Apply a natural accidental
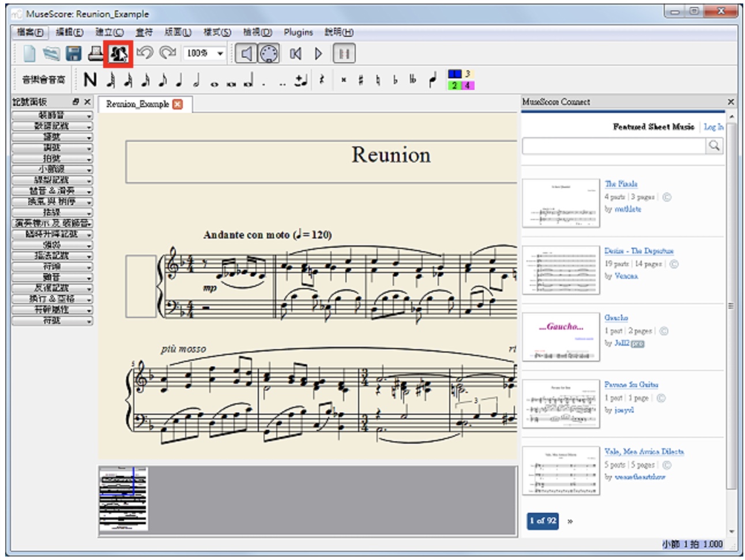 point(378,80)
